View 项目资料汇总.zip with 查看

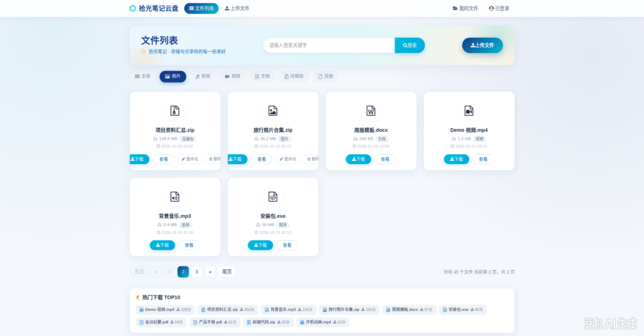pos(164,159)
